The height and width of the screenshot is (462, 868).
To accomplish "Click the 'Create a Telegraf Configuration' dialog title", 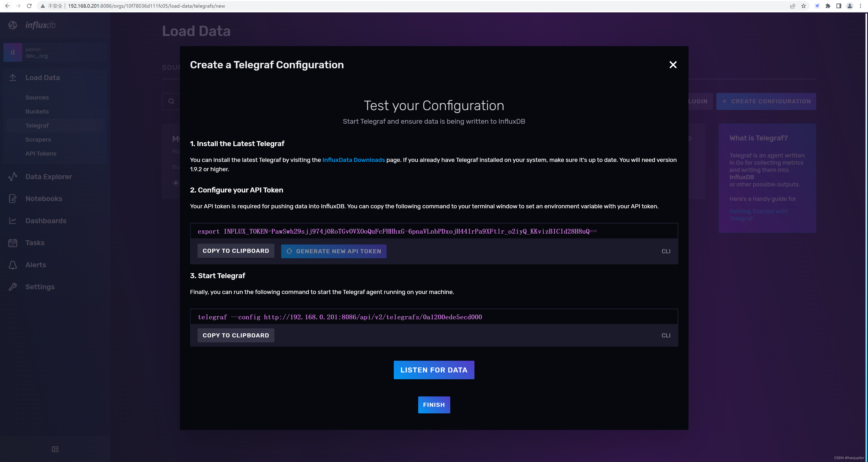I will click(267, 65).
